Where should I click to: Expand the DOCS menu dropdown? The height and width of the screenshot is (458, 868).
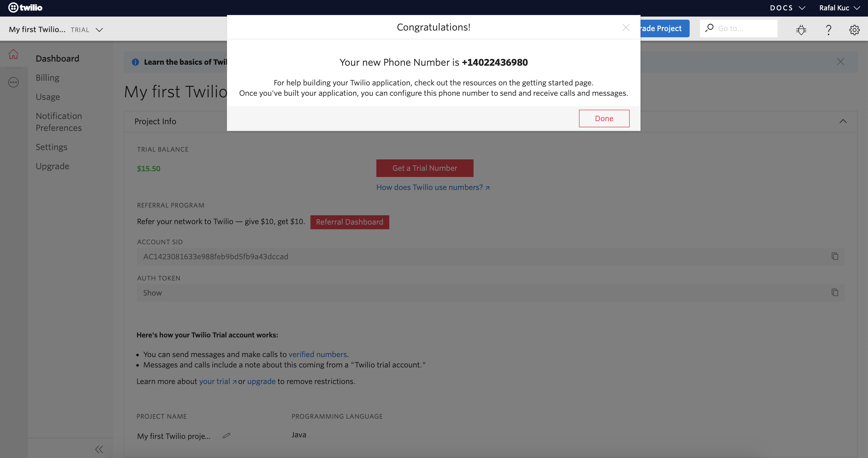(x=787, y=8)
